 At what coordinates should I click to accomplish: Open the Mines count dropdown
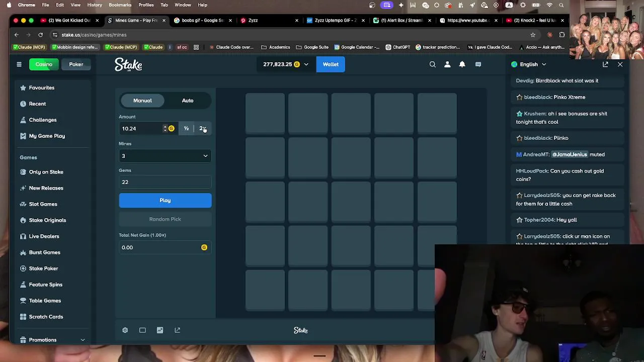165,156
